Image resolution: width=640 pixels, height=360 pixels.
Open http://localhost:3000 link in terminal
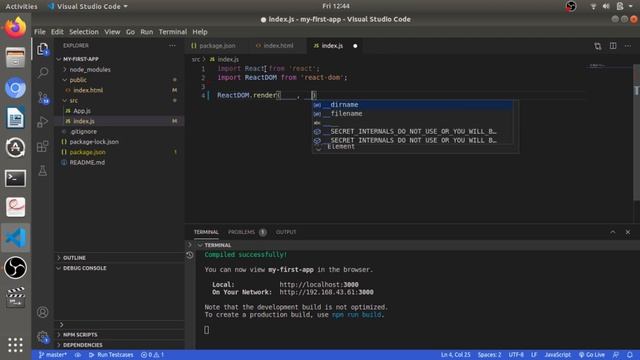click(319, 284)
